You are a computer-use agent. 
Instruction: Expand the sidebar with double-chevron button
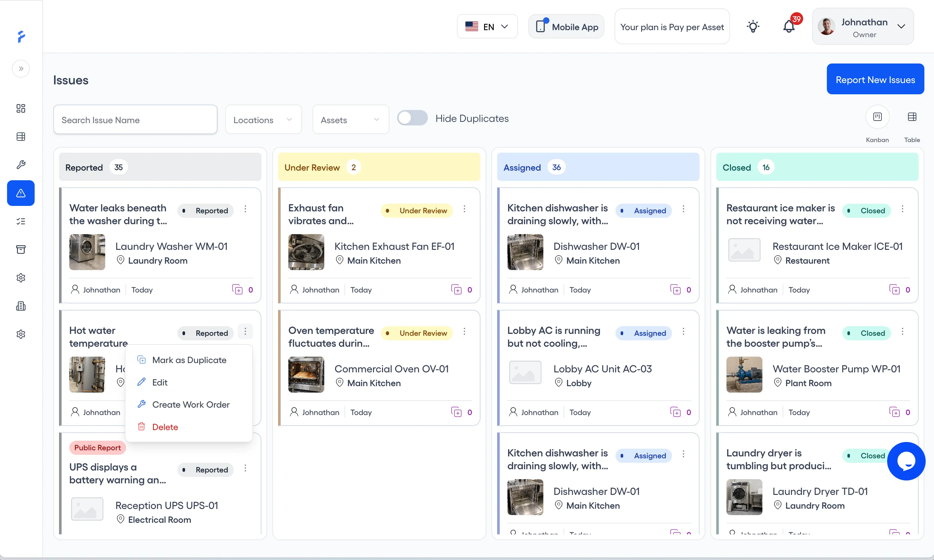(21, 69)
